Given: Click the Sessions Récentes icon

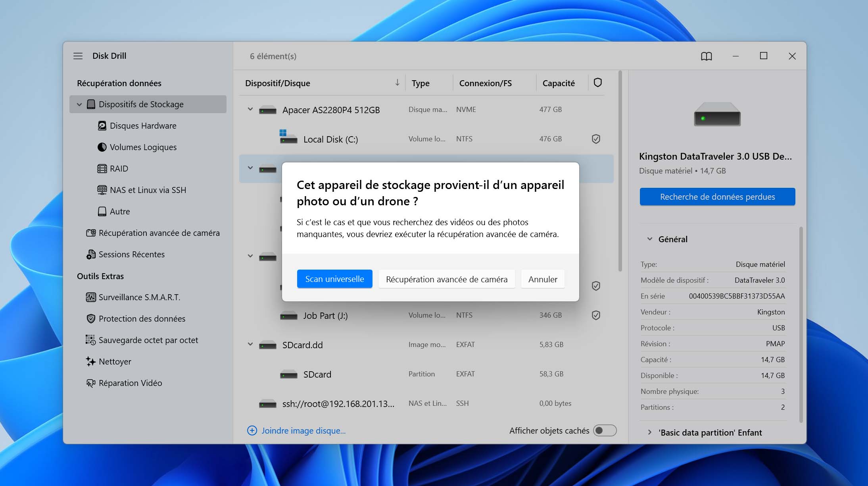Looking at the screenshot, I should point(91,255).
